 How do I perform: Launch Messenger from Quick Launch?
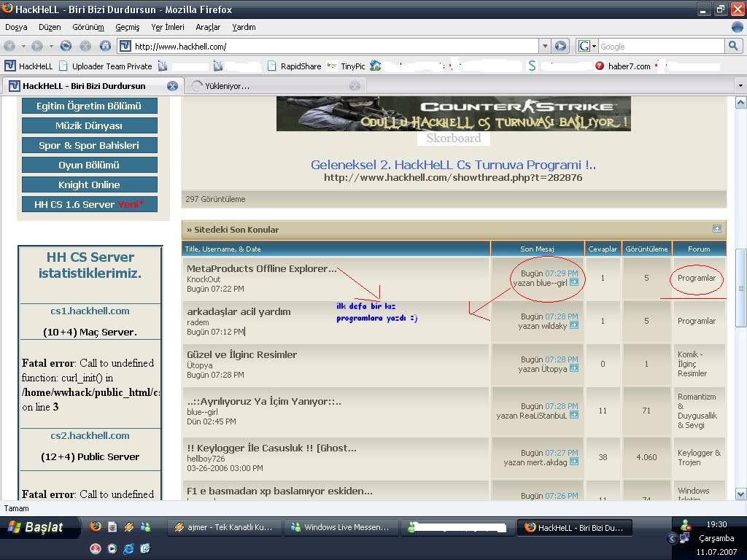pyautogui.click(x=145, y=526)
